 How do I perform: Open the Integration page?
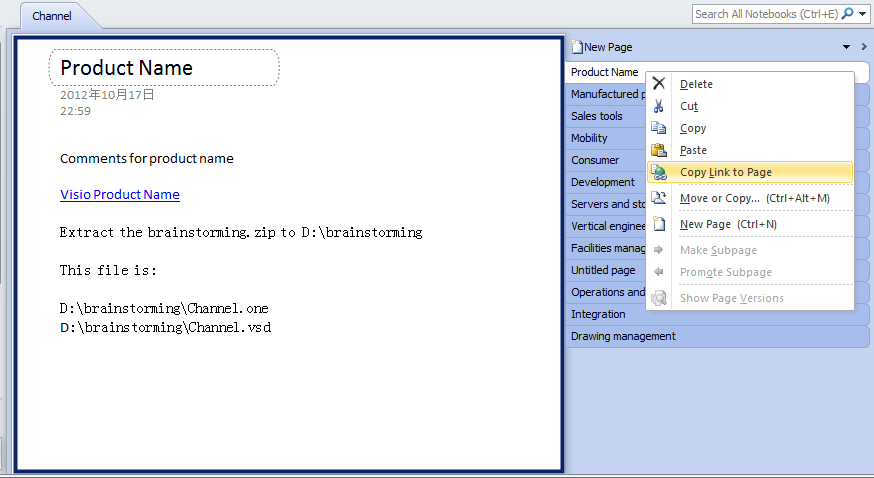pyautogui.click(x=717, y=314)
